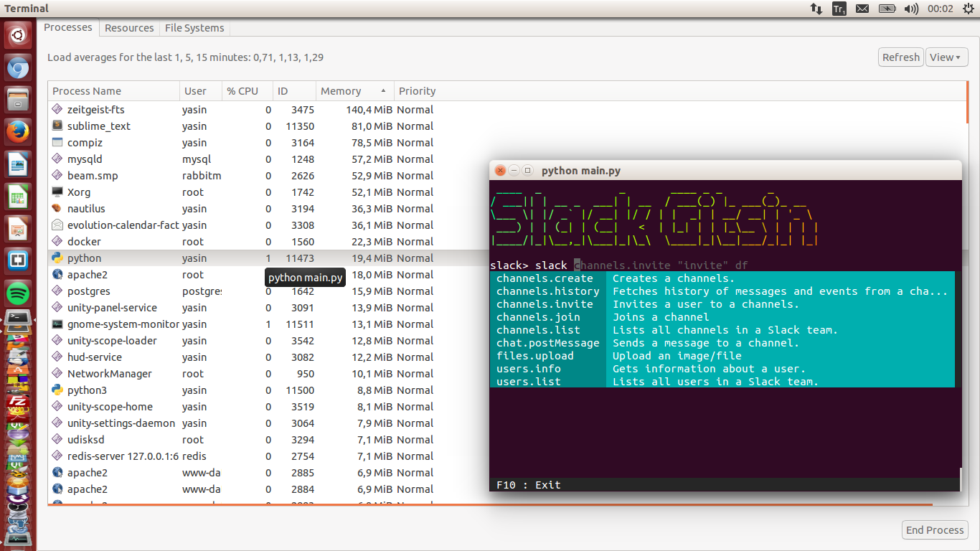This screenshot has width=980, height=551.
Task: Choose channels.history in the autocomplete list
Action: point(722,291)
